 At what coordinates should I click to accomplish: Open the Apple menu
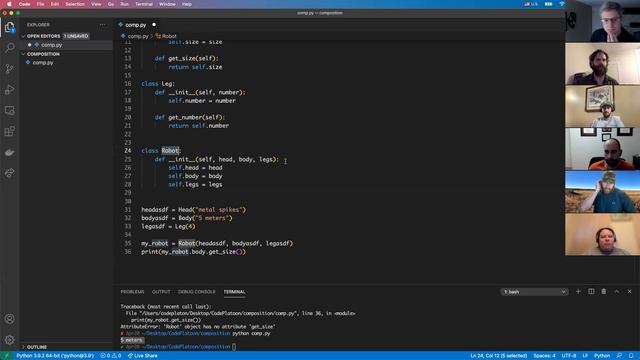point(9,4)
